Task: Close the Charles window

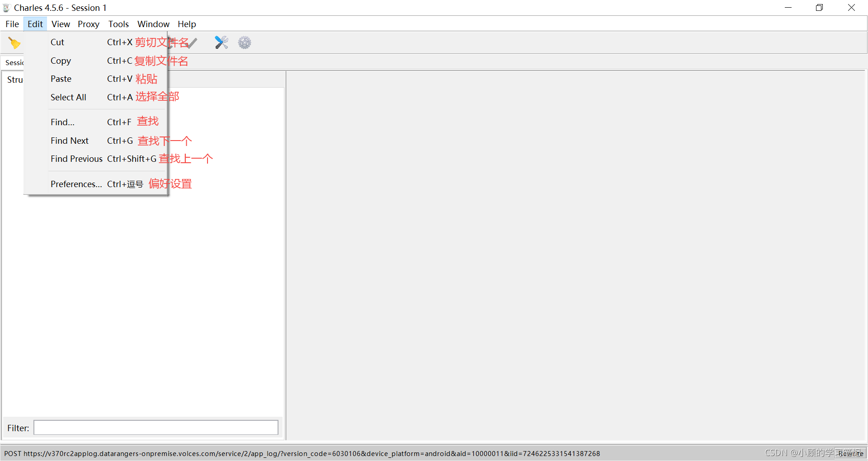Action: tap(851, 8)
